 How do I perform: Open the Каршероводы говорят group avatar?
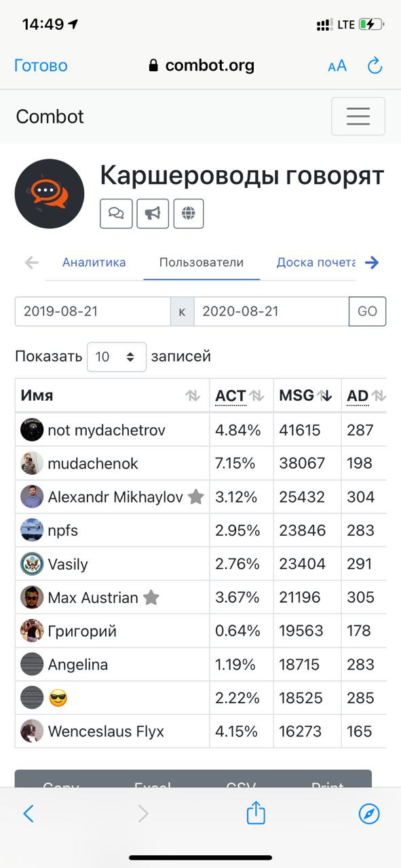[x=50, y=194]
